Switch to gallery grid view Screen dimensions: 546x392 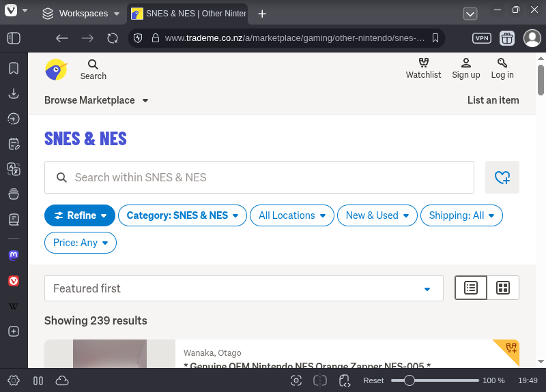(503, 288)
